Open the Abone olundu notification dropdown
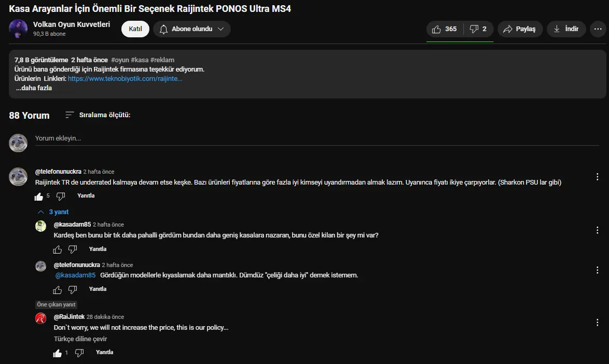 click(192, 29)
